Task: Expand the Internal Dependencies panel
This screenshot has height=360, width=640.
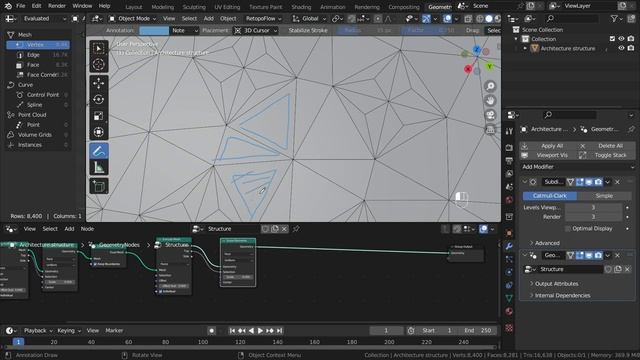Action: point(562,296)
